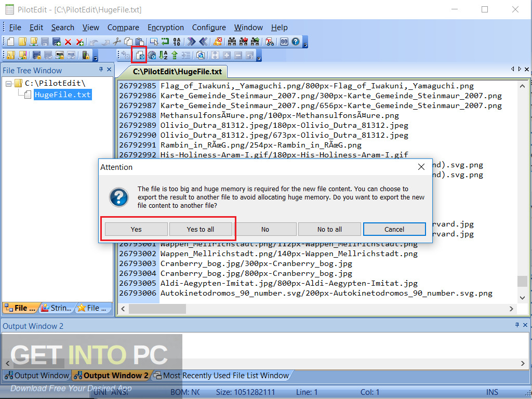Click the bell with red X icon

pos(218,42)
